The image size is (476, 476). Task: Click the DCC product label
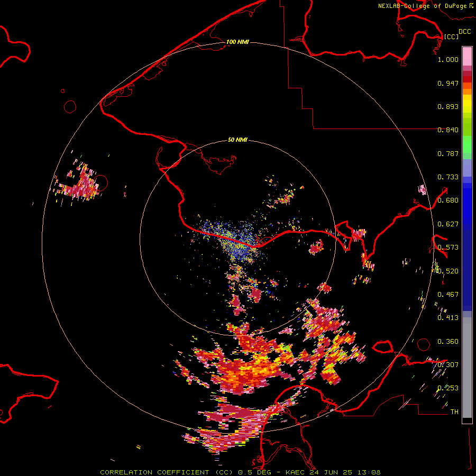point(465,32)
